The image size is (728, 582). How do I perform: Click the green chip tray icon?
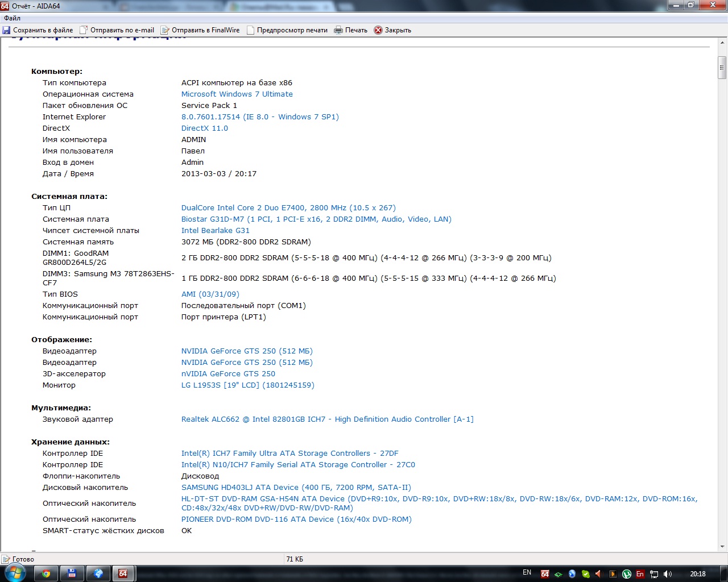(x=559, y=574)
